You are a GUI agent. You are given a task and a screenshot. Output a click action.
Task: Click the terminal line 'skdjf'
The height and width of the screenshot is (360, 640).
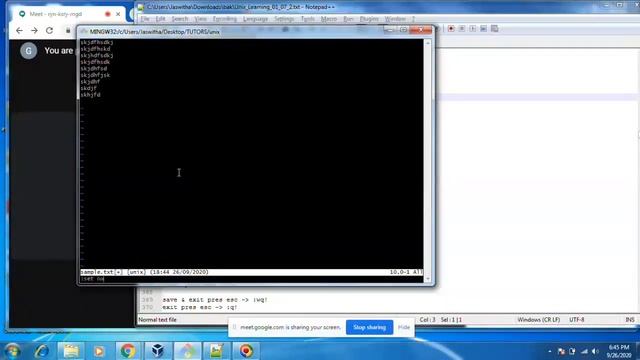click(x=89, y=88)
